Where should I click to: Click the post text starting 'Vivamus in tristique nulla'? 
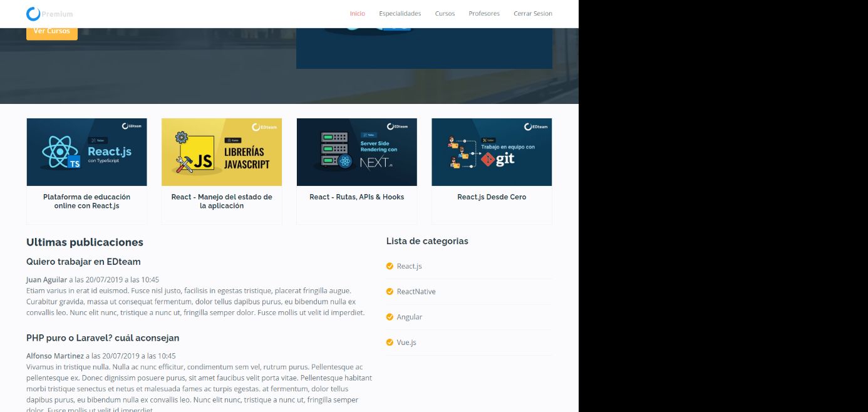199,389
